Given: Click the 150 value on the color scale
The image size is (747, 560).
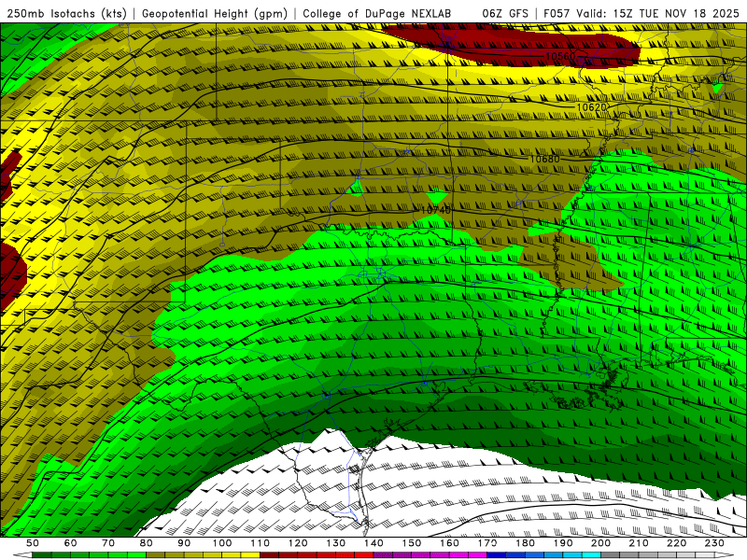Looking at the screenshot, I should 412,543.
